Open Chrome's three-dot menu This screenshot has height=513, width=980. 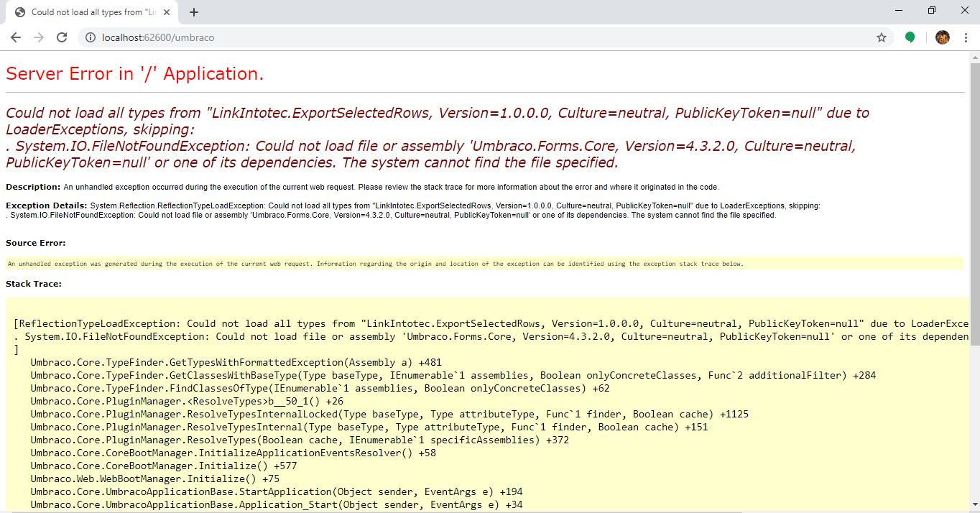point(965,37)
